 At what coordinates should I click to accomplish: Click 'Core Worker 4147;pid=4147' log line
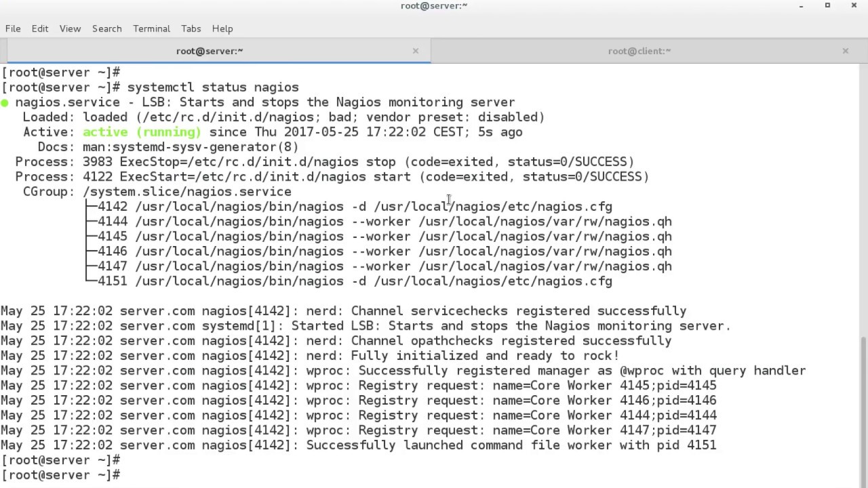tap(359, 430)
